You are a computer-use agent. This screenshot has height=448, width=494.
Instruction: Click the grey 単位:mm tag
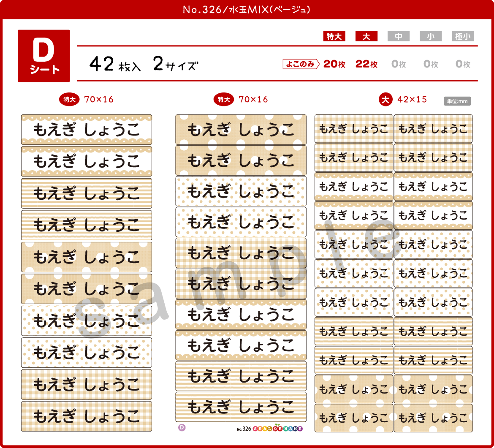pos(457,101)
